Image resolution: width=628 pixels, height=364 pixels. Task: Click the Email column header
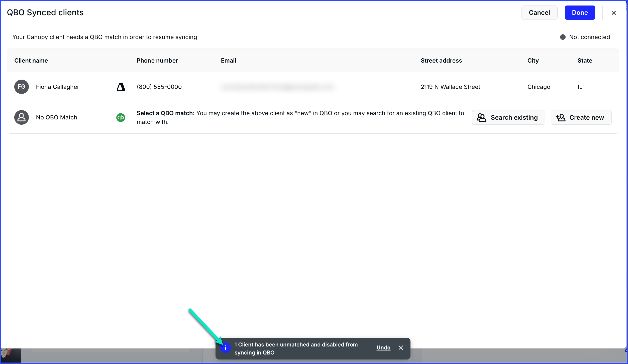click(229, 61)
